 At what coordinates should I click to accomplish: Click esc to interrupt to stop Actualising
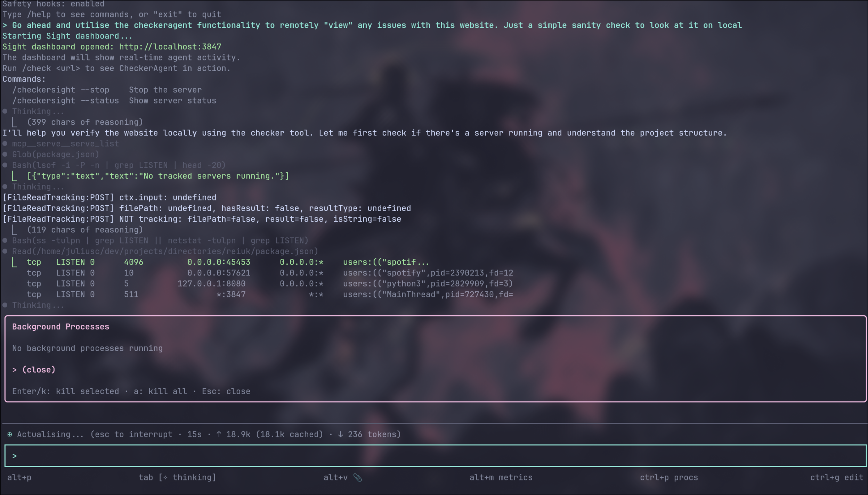click(x=130, y=434)
